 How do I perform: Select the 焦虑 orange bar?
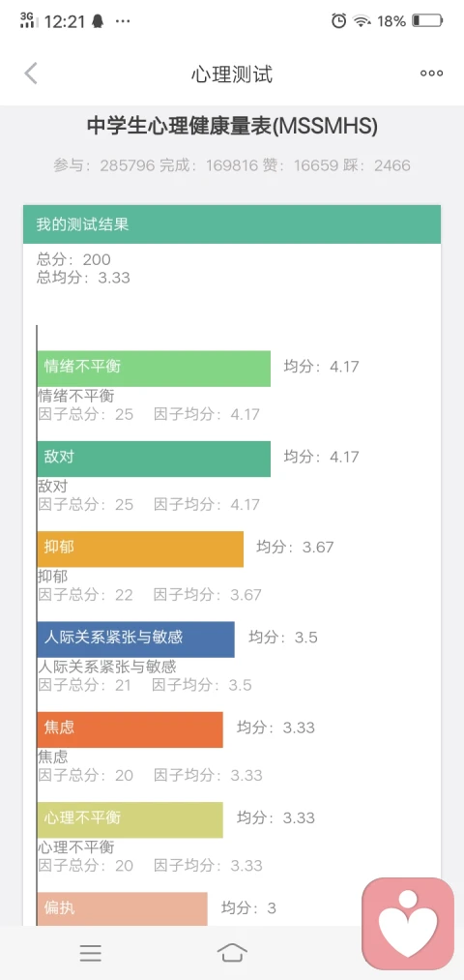click(130, 729)
